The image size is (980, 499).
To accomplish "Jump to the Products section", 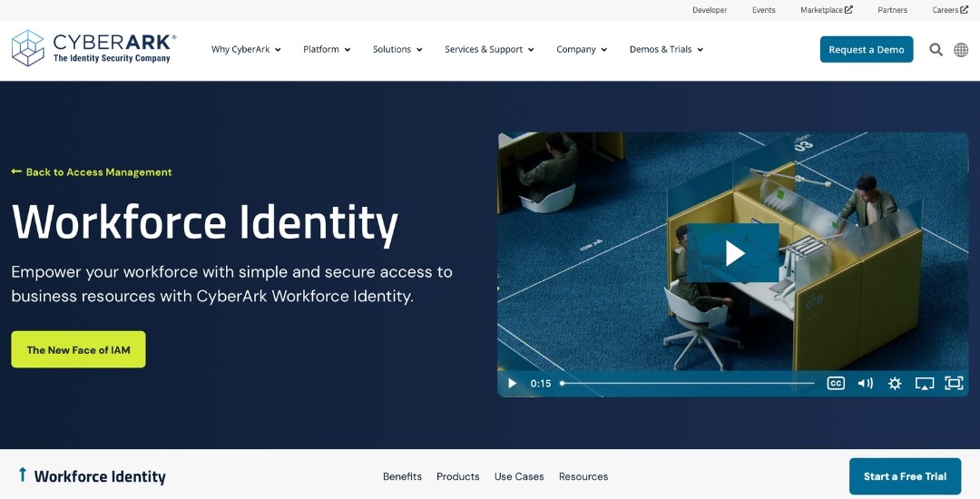I will (458, 476).
